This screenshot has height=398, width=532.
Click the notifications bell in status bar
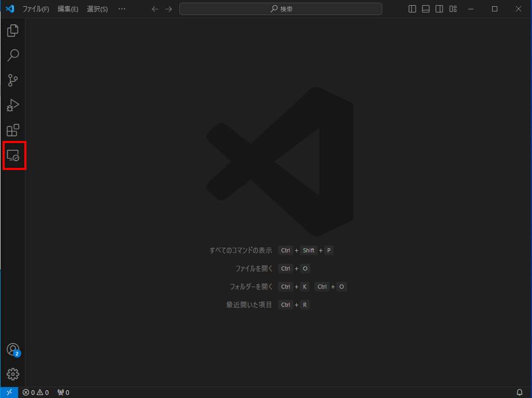(520, 392)
